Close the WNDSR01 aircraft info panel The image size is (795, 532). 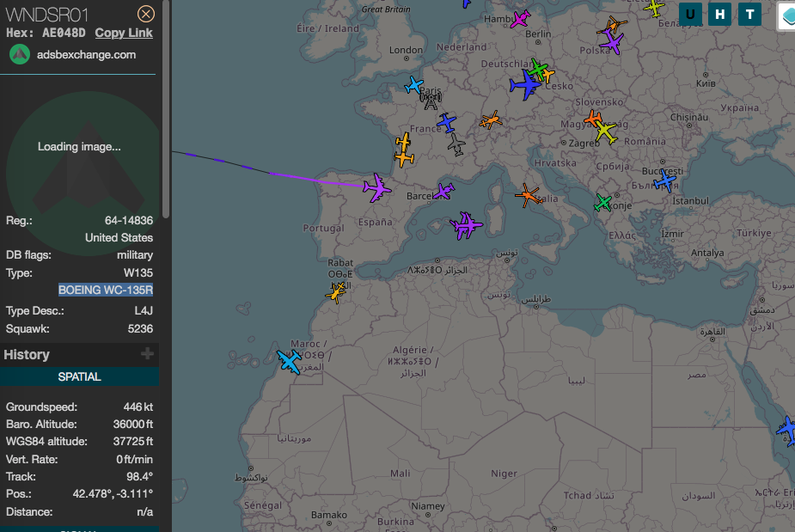click(146, 14)
